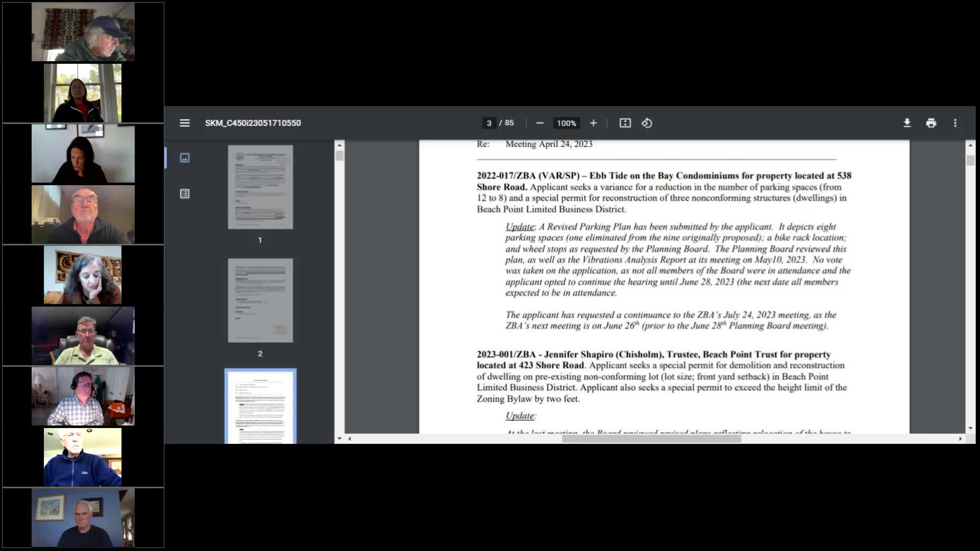Download the PDF file
980x551 pixels.
[907, 123]
